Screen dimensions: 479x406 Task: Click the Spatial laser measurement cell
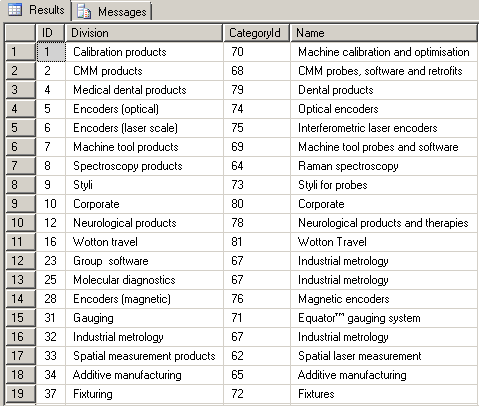384,356
